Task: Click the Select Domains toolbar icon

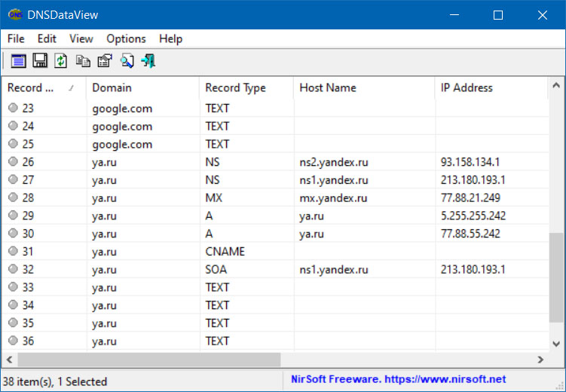Action: (x=18, y=60)
